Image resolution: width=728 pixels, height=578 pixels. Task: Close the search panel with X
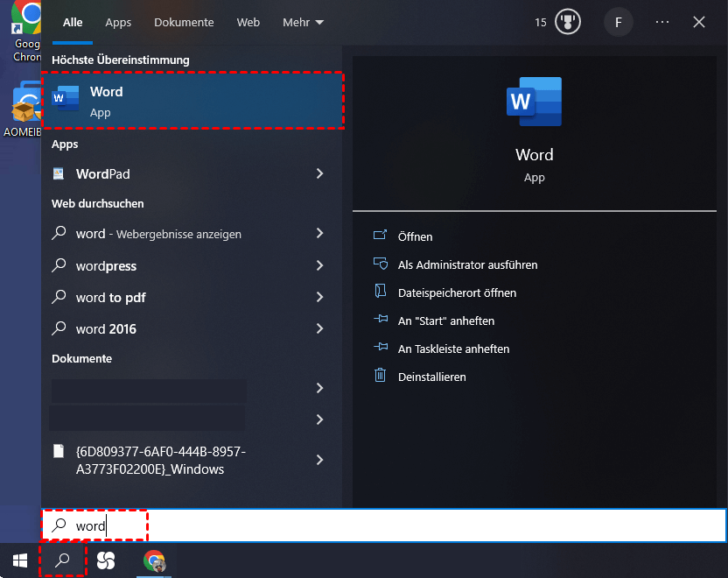click(699, 22)
